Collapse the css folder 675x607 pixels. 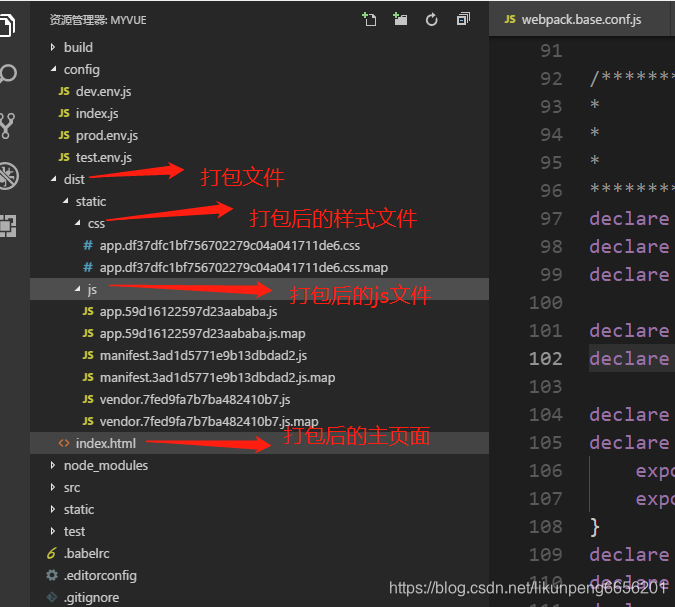(x=259, y=223)
